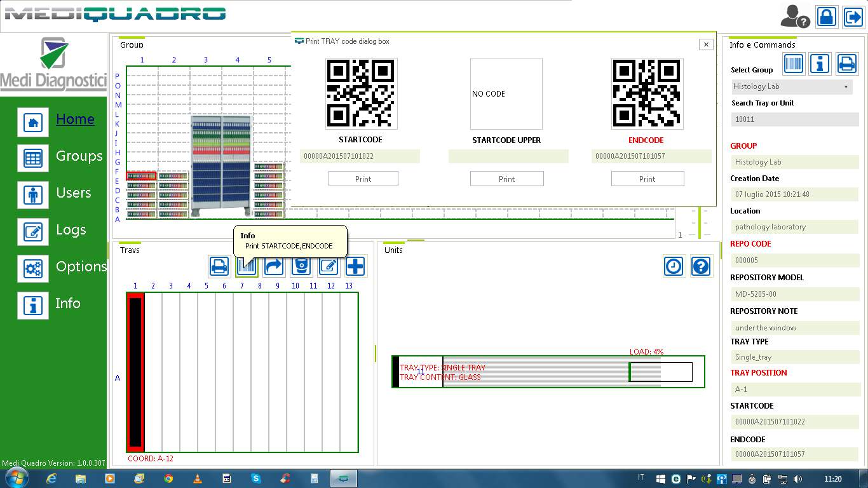Click REPOSITORY NOTE value 'under the window'
868x488 pixels.
[x=794, y=328]
